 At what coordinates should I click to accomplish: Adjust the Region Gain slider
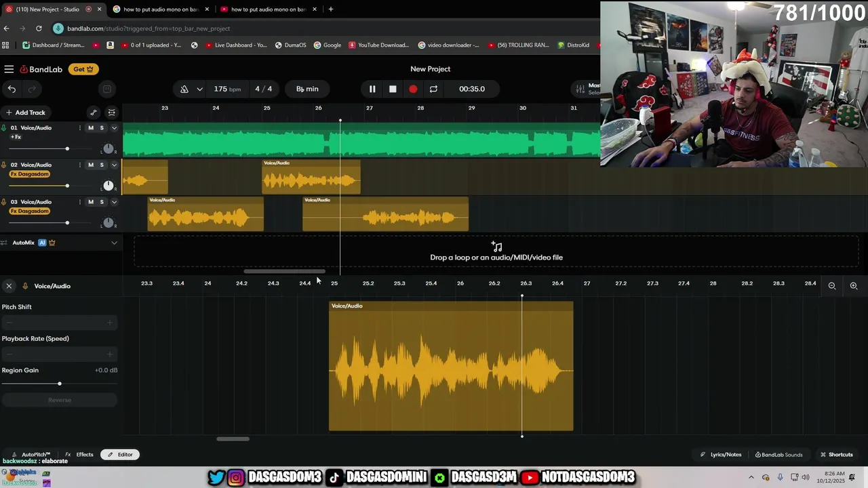pyautogui.click(x=60, y=384)
